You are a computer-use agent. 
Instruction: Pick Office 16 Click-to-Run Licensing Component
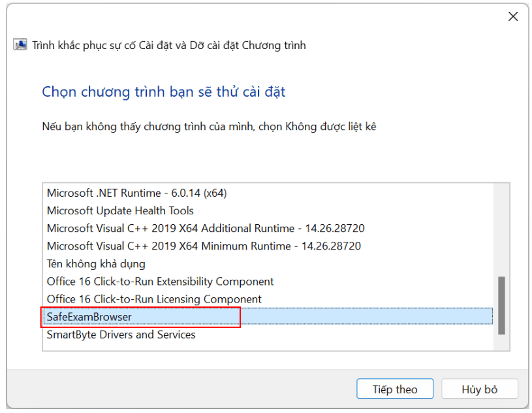point(154,299)
